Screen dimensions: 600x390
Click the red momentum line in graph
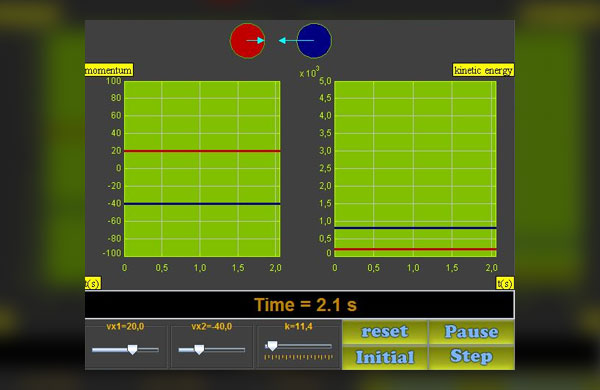pyautogui.click(x=202, y=151)
